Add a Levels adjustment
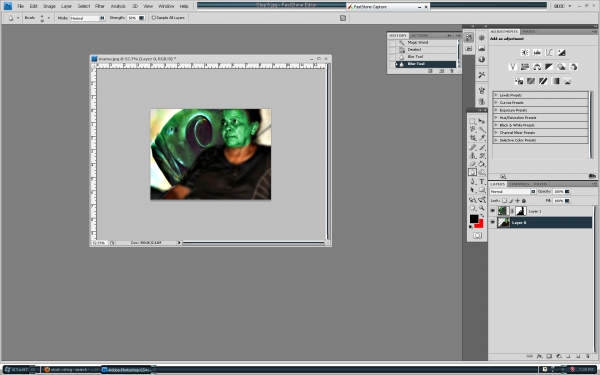Screen dimensions: 600x375 click(x=537, y=52)
